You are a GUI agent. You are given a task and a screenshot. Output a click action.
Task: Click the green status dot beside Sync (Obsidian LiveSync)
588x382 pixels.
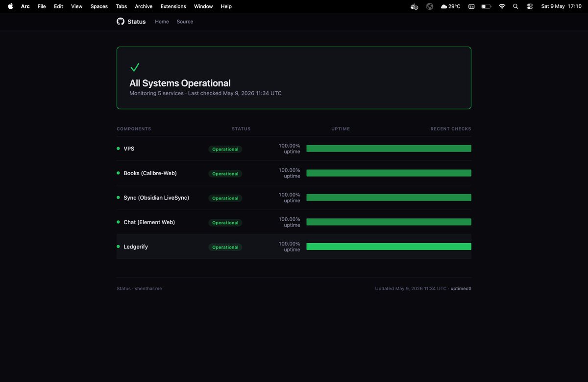pos(118,198)
